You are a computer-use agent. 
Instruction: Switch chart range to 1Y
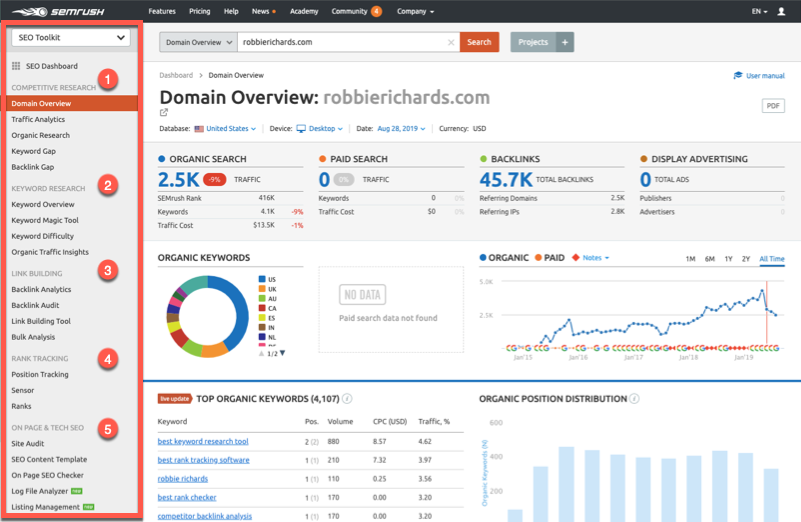728,259
